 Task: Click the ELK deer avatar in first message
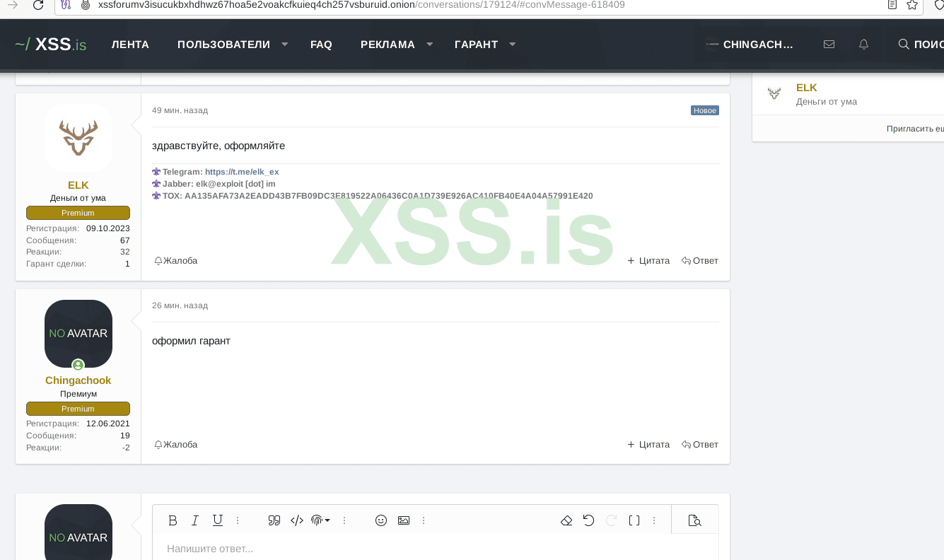point(78,137)
